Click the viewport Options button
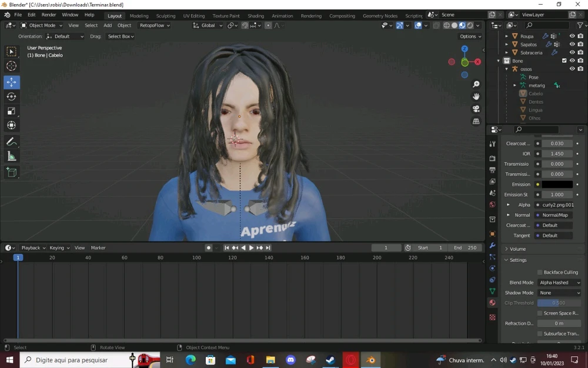 pos(470,37)
